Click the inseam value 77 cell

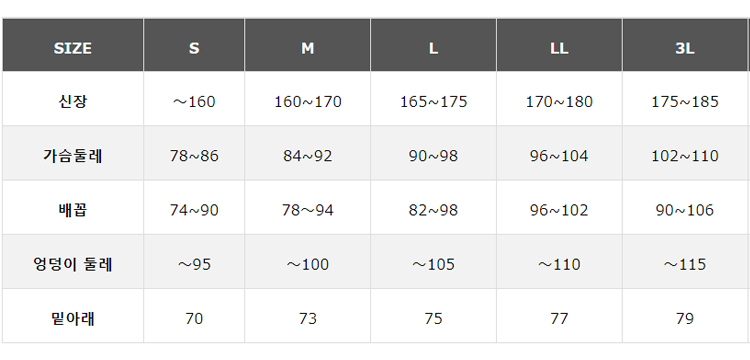click(559, 316)
